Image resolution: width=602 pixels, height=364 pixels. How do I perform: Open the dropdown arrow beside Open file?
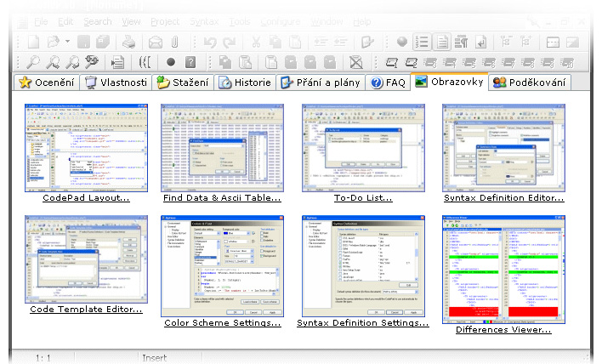tap(67, 42)
